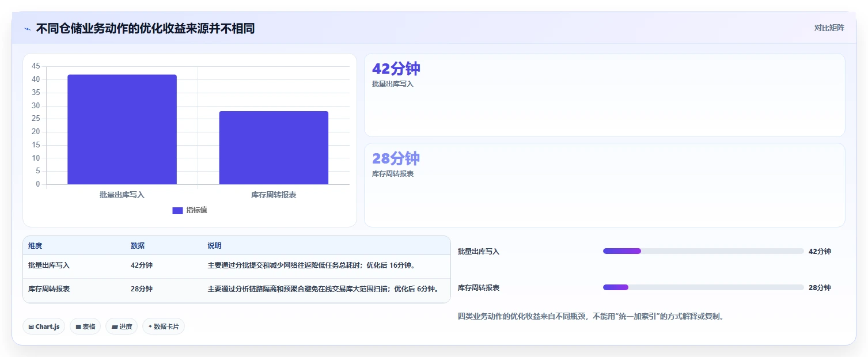868x357 pixels.
Task: Click the 维度 column header
Action: click(x=35, y=246)
